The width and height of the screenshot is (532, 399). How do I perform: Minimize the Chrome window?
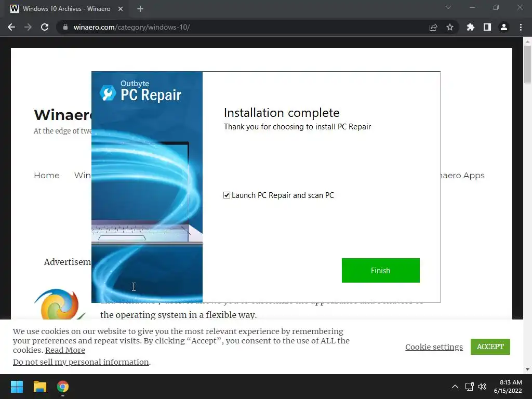472,7
